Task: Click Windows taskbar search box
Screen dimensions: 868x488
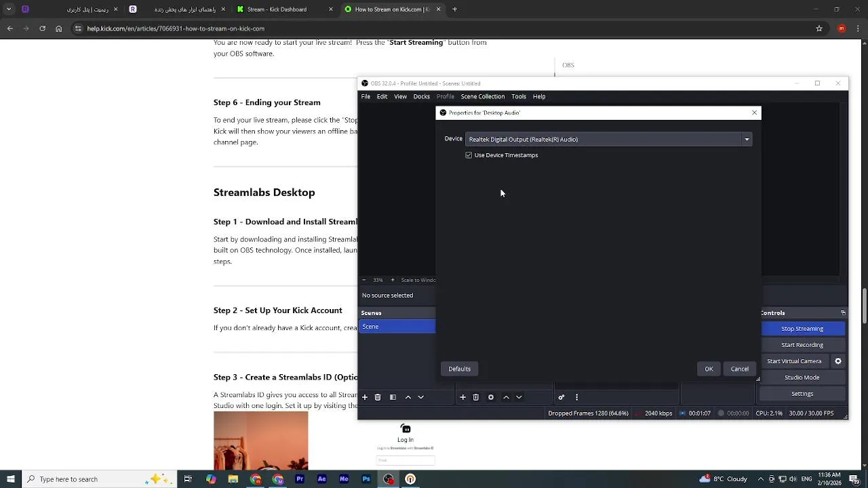Action: (99, 479)
